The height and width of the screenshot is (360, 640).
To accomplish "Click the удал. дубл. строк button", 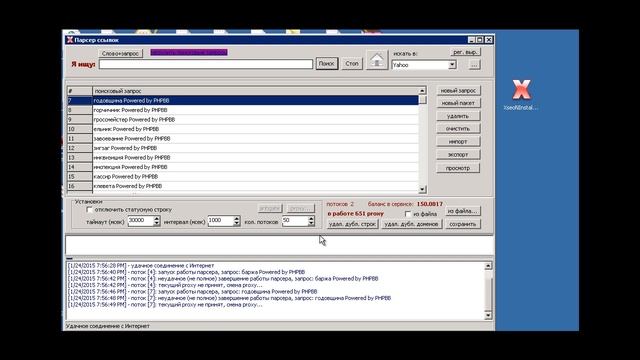I will (353, 224).
